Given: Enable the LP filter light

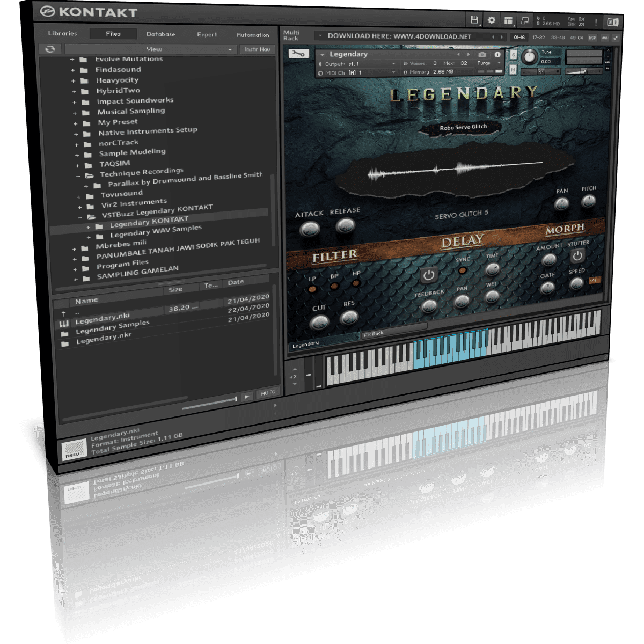Looking at the screenshot, I should 312,289.
